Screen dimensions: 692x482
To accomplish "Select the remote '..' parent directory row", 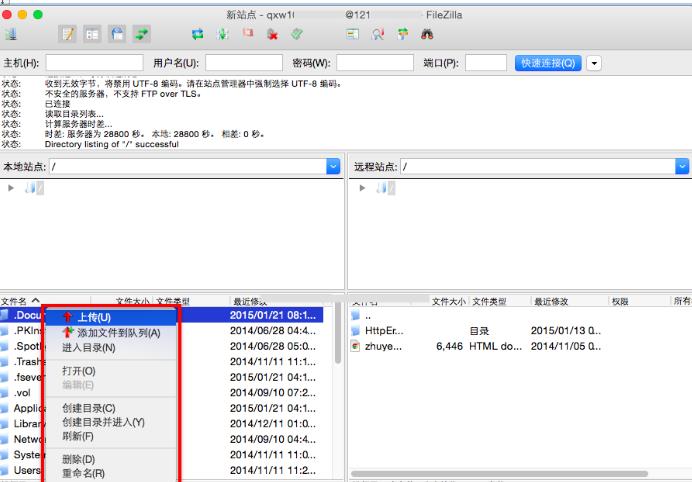I will click(x=477, y=315).
